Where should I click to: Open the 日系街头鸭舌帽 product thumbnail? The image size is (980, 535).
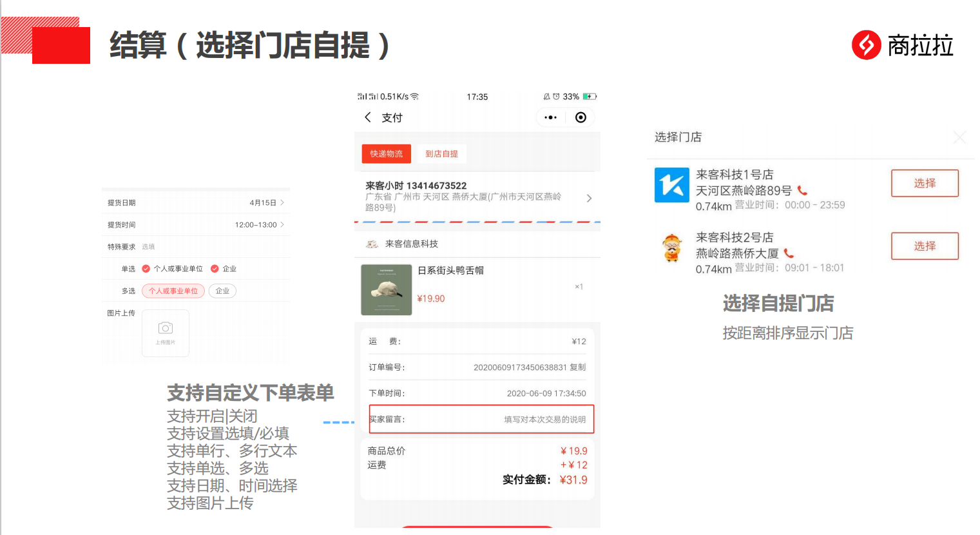(x=386, y=289)
